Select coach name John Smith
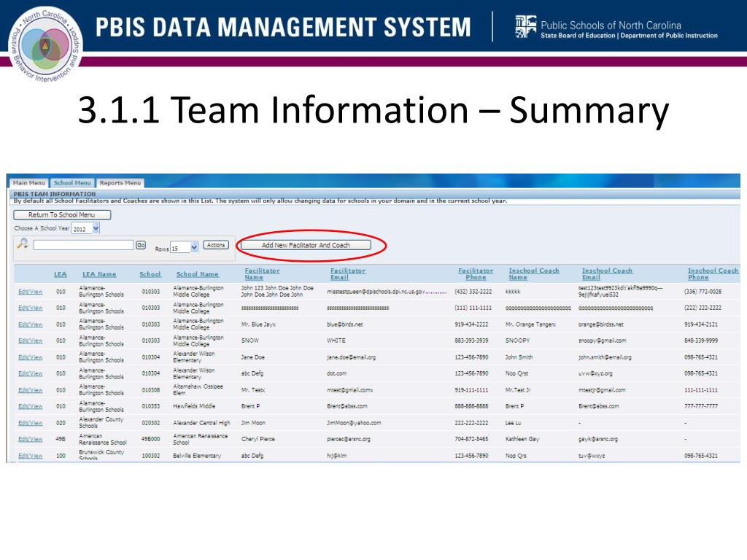Viewport: 747px width, 560px height. click(519, 357)
